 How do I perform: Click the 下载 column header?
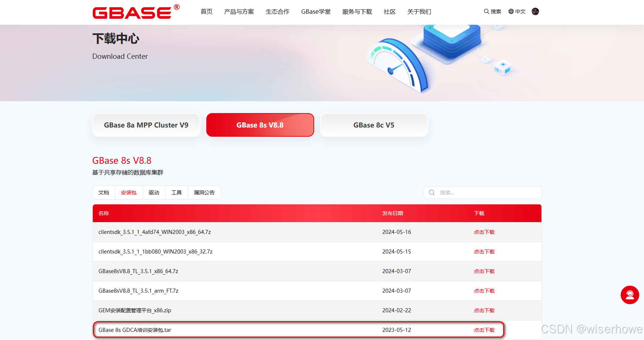479,213
